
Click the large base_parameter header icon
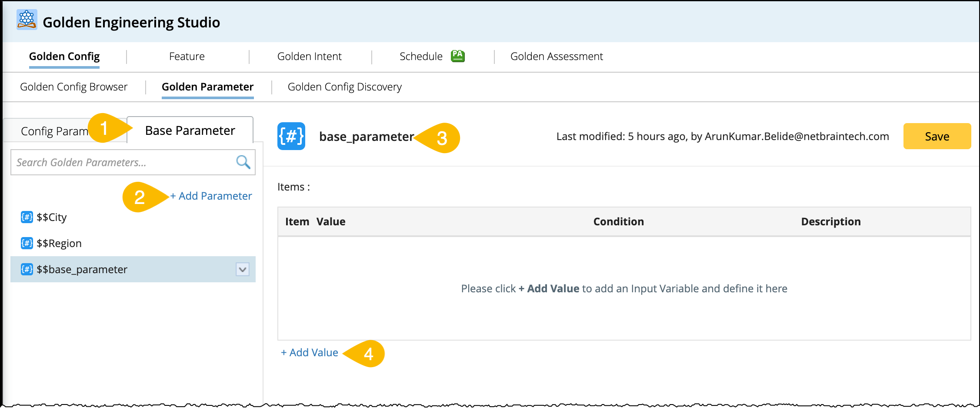pyautogui.click(x=291, y=136)
